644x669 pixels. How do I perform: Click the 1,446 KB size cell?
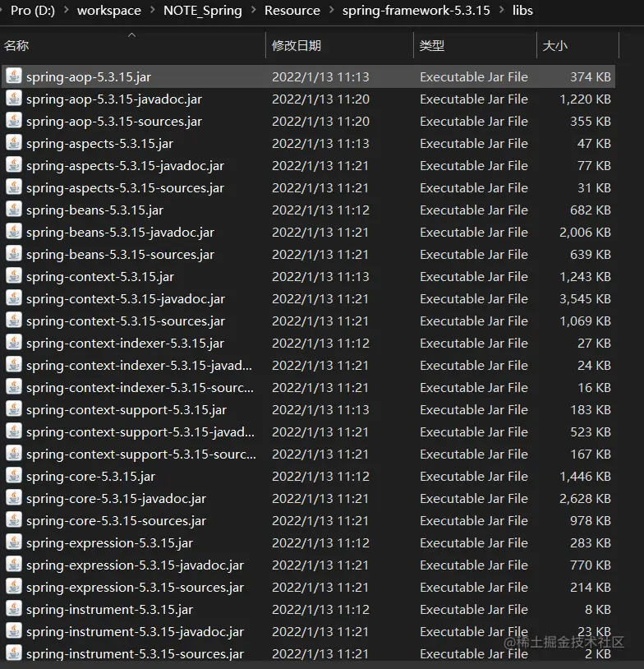coord(585,476)
